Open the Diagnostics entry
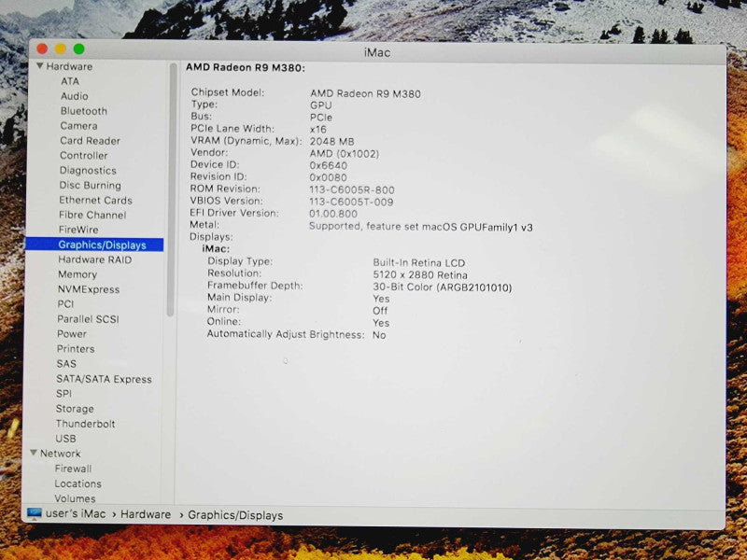Viewport: 747px width, 560px height. [x=88, y=170]
